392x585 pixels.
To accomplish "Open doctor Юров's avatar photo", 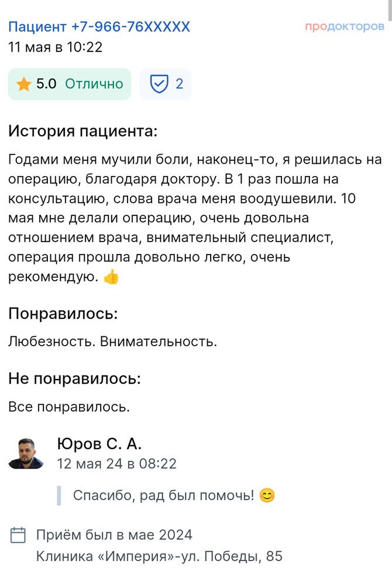I will [26, 452].
